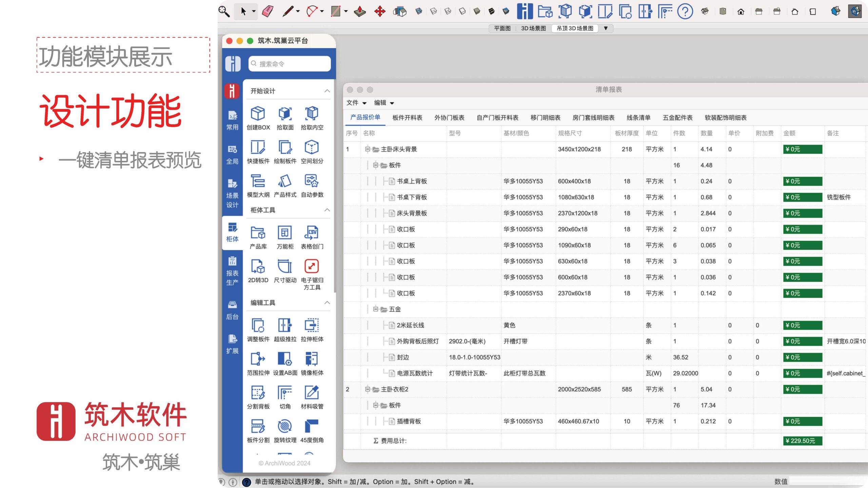Screen dimensions: 868x488
Task: Collapse the 五金 folder node
Action: [376, 309]
